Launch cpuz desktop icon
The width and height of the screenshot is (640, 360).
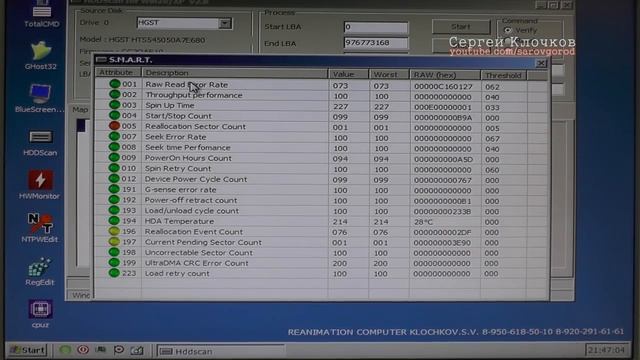pyautogui.click(x=40, y=313)
